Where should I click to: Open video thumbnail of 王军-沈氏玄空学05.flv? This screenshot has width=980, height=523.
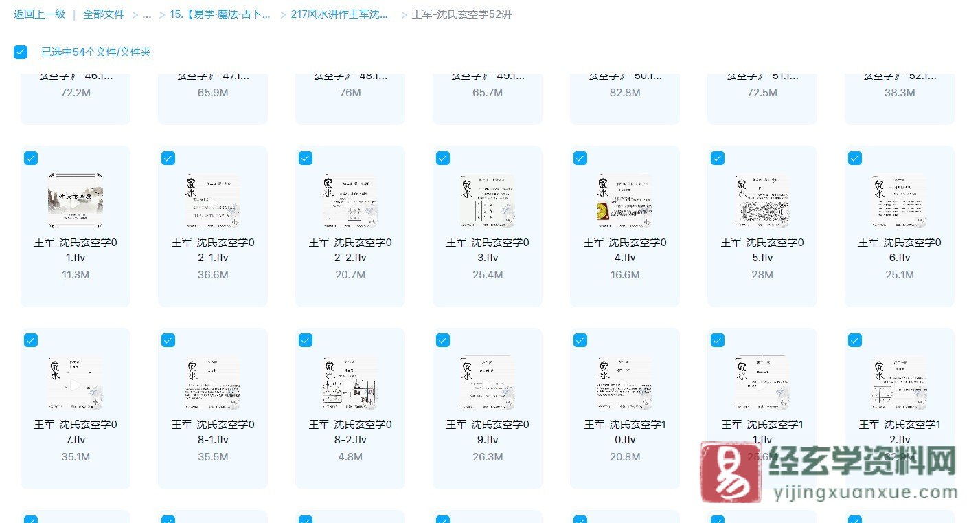pos(762,201)
